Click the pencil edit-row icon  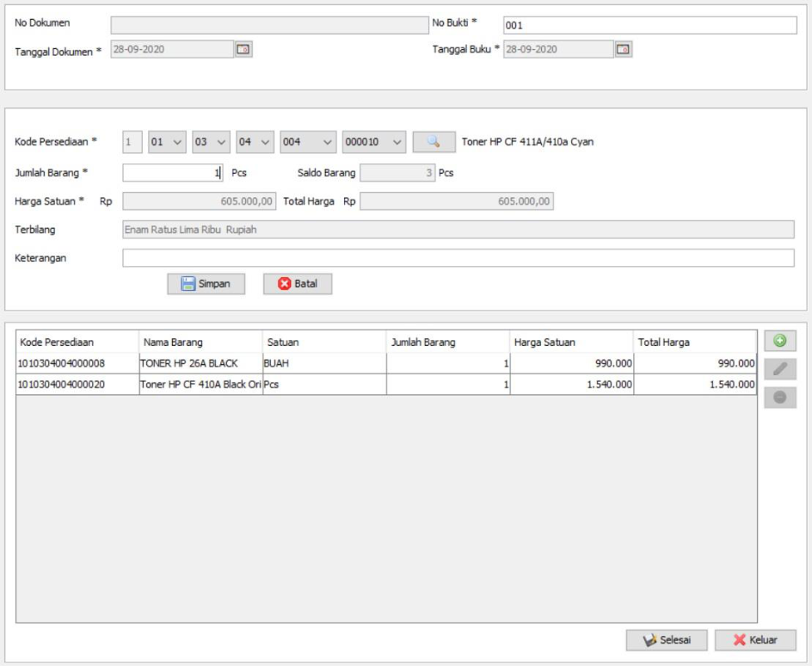pos(780,368)
